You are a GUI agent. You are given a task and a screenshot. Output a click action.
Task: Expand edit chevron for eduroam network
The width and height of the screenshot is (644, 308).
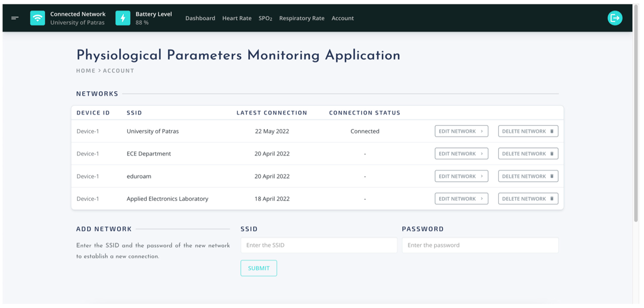pyautogui.click(x=482, y=176)
